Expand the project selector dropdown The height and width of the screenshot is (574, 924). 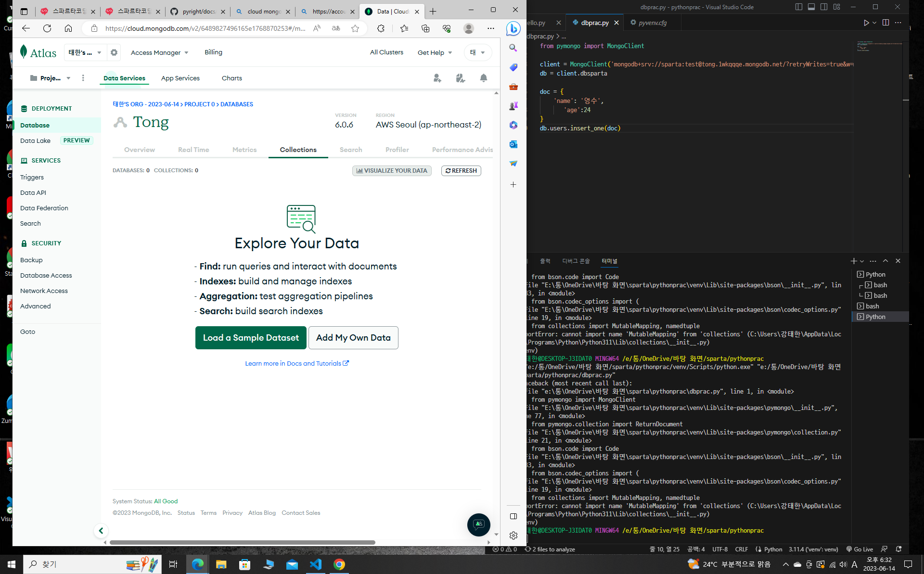pos(50,78)
